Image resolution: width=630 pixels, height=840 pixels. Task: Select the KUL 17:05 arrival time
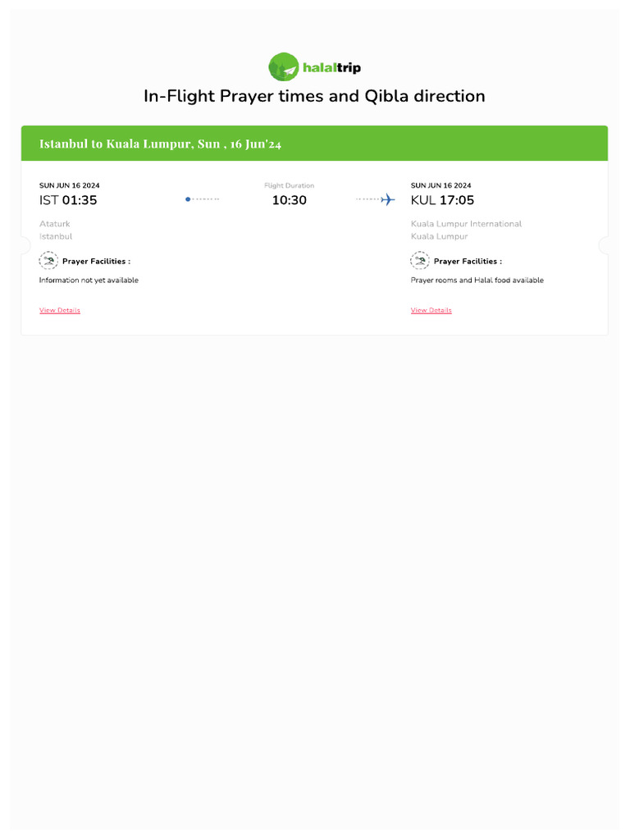442,200
